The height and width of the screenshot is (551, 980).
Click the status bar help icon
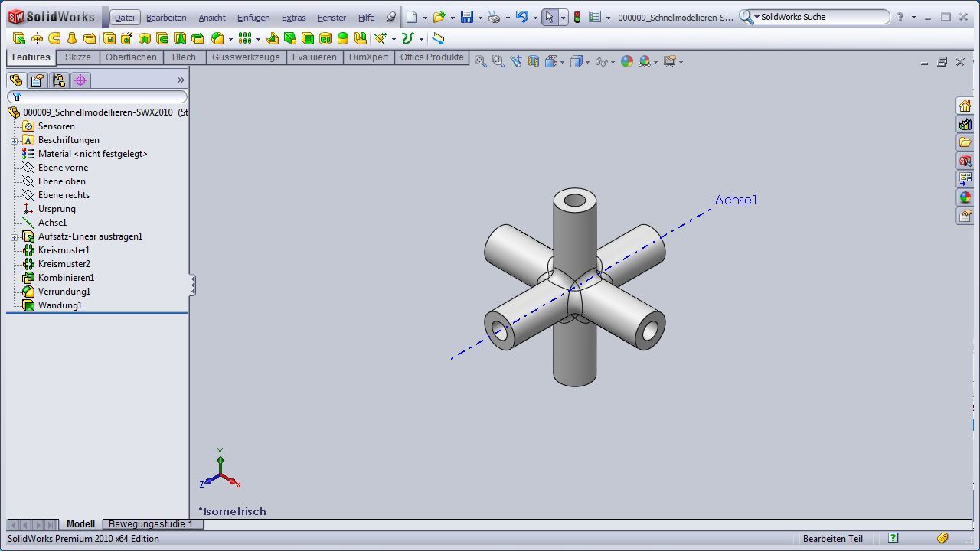[893, 538]
